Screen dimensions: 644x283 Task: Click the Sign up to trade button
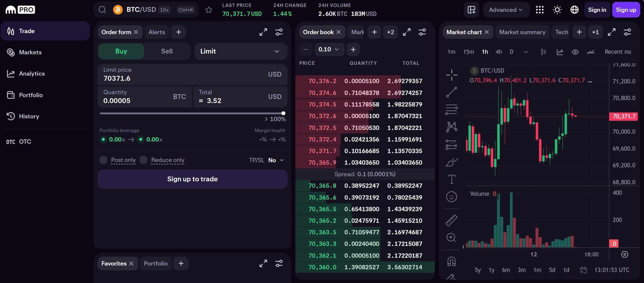coord(192,179)
